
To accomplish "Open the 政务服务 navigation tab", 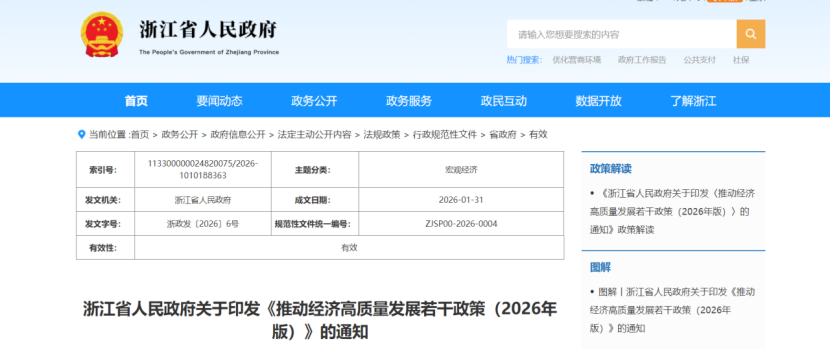I will click(x=409, y=101).
